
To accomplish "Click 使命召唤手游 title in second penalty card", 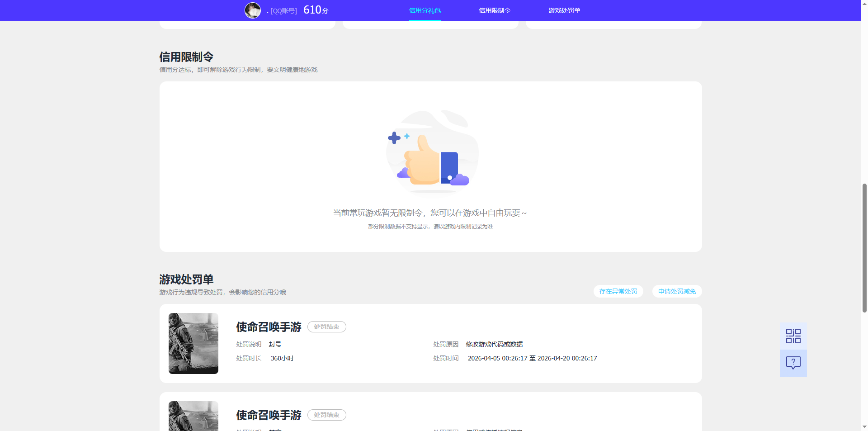I will tap(269, 415).
